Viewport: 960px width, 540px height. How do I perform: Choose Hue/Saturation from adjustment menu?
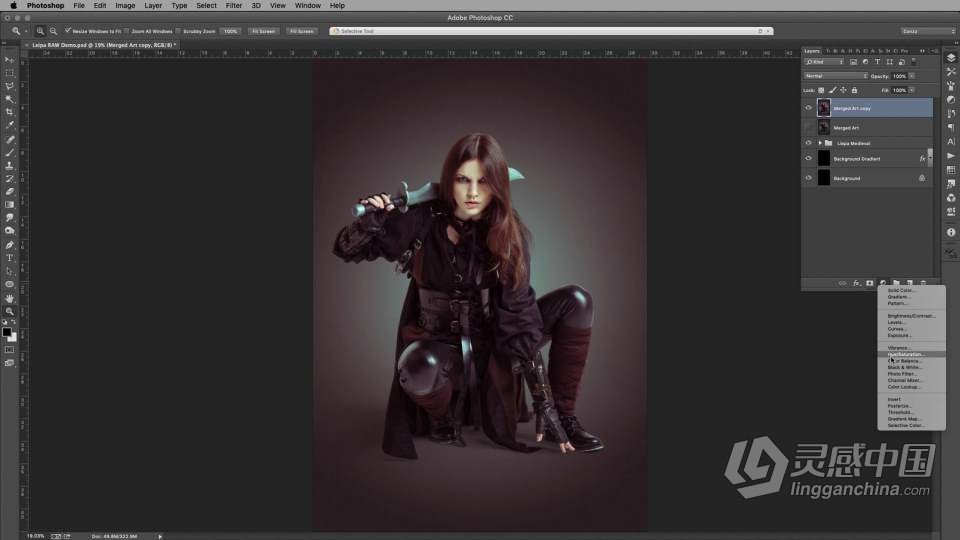(912, 354)
